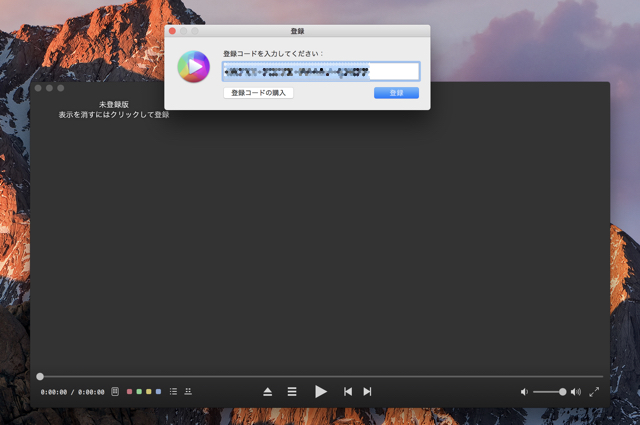Click the yellow color dot
Image resolution: width=640 pixels, height=425 pixels.
click(148, 392)
